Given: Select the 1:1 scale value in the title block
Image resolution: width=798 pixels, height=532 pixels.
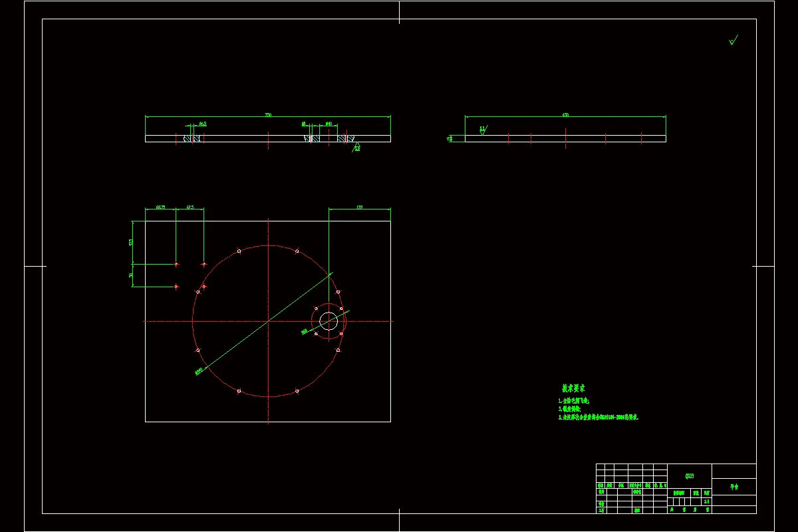Looking at the screenshot, I should point(706,502).
